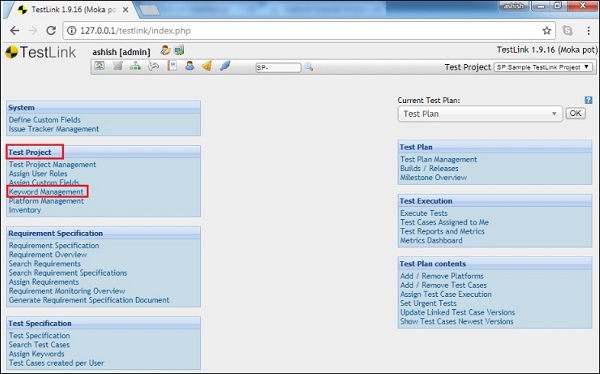Go to Desktop home toolbar icon
Image resolution: width=600 pixels, height=374 pixels.
tap(99, 66)
